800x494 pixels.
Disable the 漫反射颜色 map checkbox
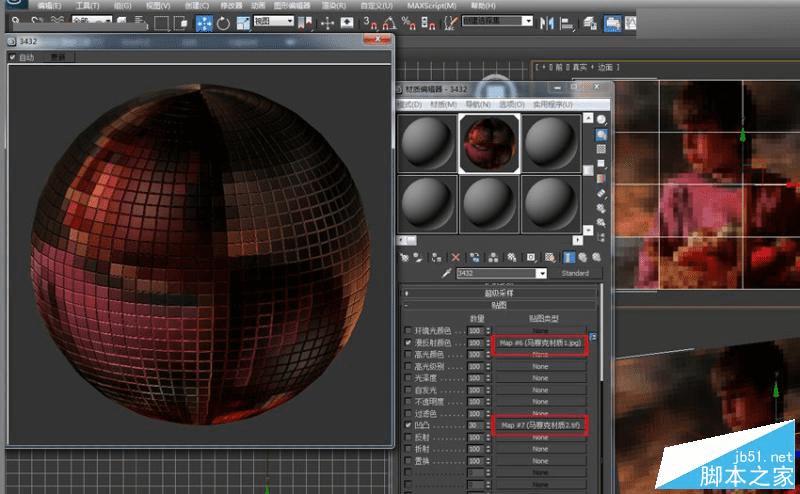[407, 342]
